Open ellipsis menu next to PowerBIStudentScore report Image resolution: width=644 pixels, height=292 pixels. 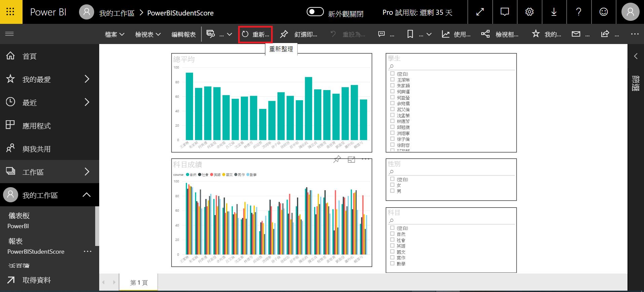click(x=88, y=251)
